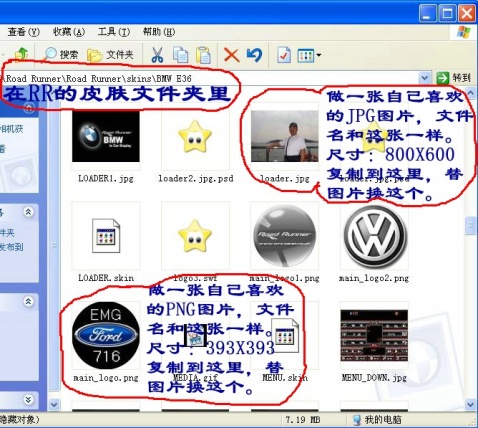Select the LOADER1.jpg BMW thumbnail
Screen dimensions: 478x428
pos(106,136)
